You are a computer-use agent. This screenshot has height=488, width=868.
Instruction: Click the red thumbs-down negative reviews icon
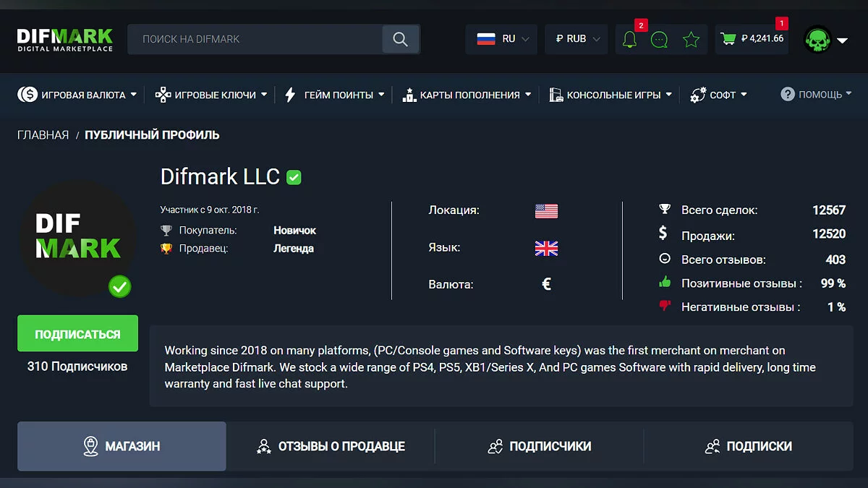point(665,307)
